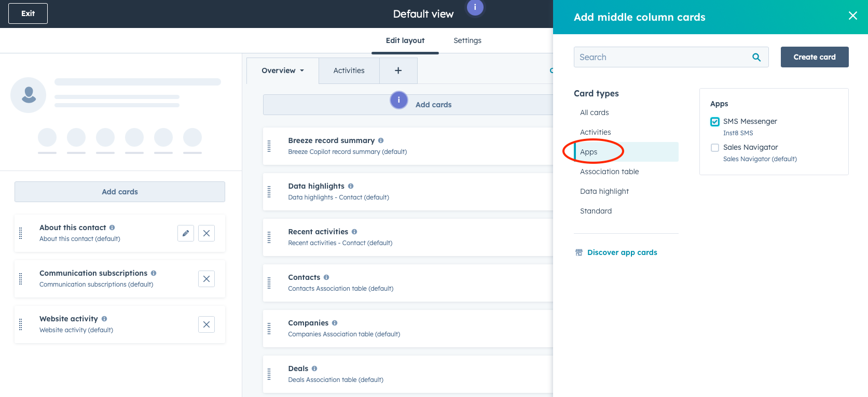Select the Association table card type
Viewport: 868px width, 397px height.
click(609, 172)
